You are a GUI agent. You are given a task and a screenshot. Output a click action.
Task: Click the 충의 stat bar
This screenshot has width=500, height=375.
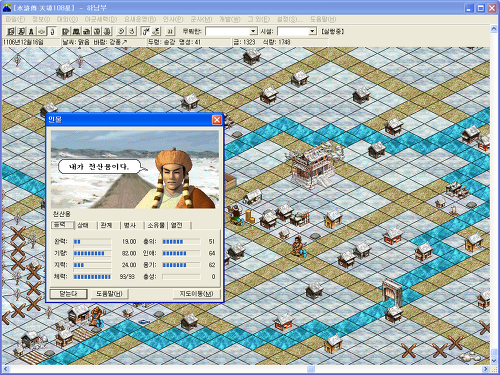[x=181, y=242]
